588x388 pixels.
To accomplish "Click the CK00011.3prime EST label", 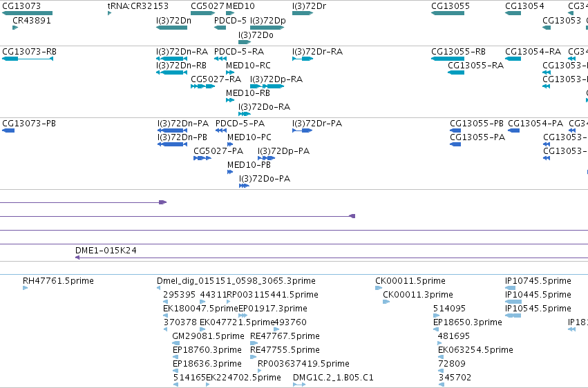I will 418,295.
